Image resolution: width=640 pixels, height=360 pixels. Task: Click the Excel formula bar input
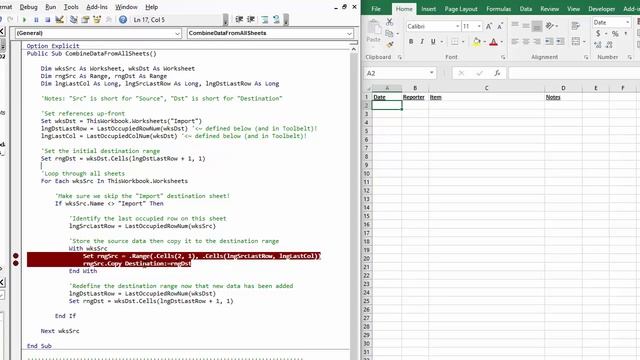[574, 73]
